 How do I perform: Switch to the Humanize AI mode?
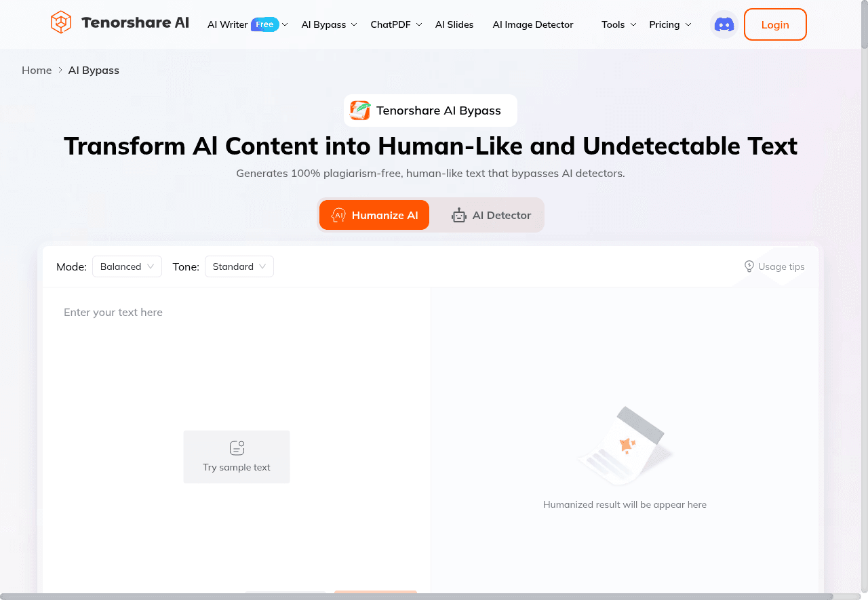[x=374, y=215]
